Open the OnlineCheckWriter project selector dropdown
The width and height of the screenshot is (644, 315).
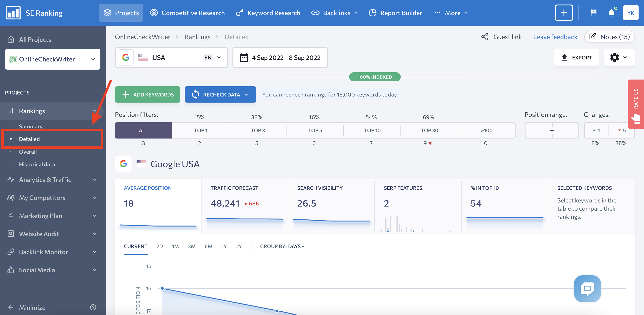[x=53, y=59]
